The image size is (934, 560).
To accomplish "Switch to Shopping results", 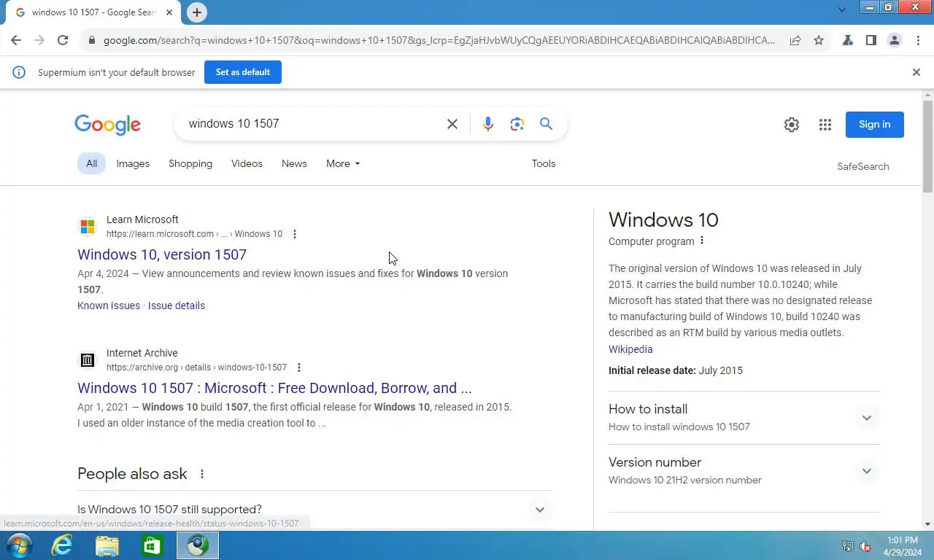I will click(x=190, y=163).
